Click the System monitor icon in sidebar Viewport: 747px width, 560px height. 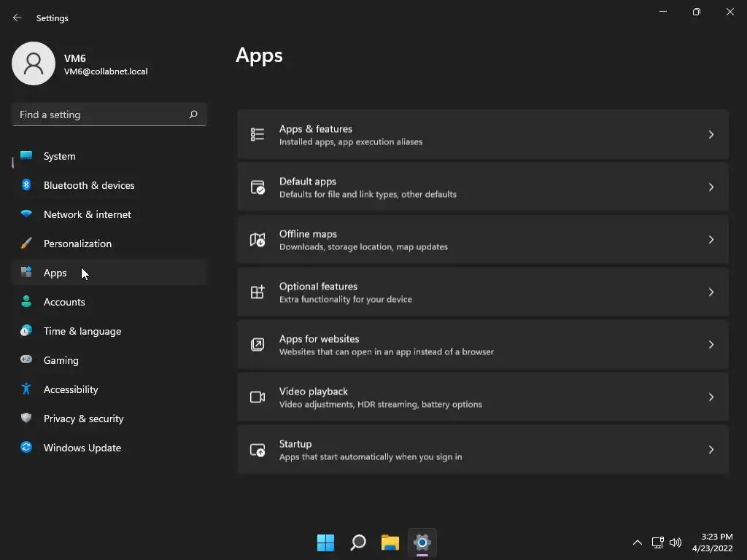click(x=26, y=156)
